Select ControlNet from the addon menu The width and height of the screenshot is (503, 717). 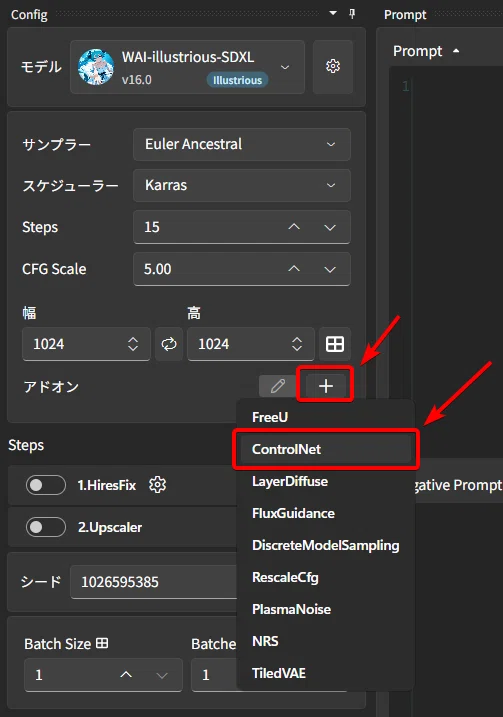pos(326,449)
